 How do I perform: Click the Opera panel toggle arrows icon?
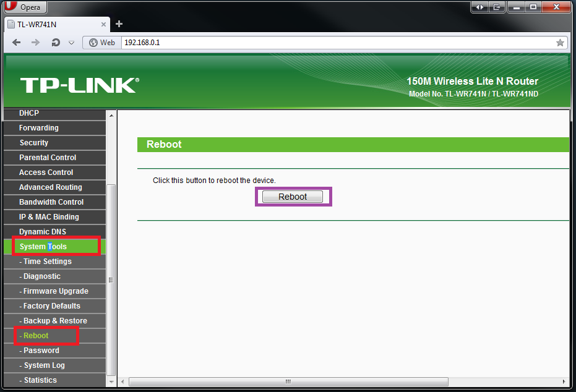pyautogui.click(x=479, y=7)
